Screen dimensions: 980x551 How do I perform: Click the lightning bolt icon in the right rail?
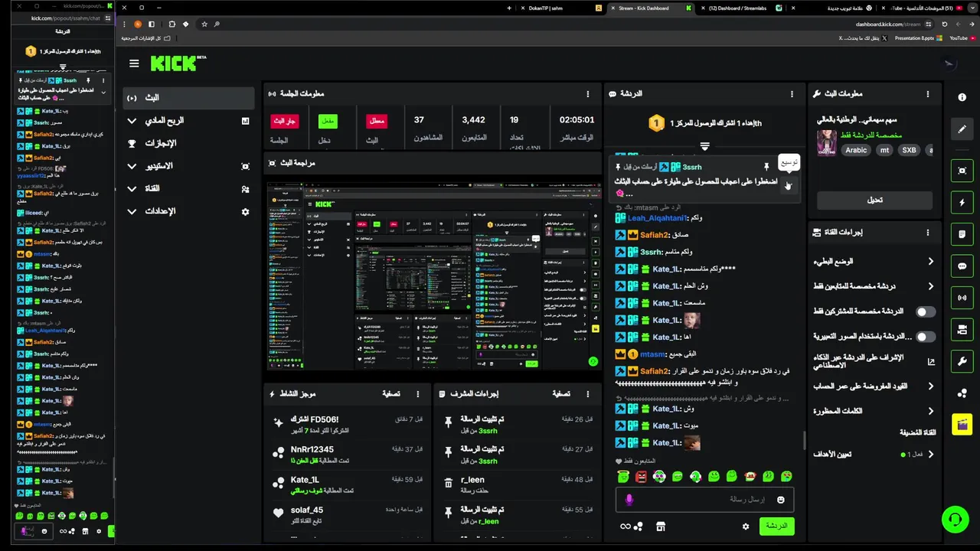(x=962, y=202)
